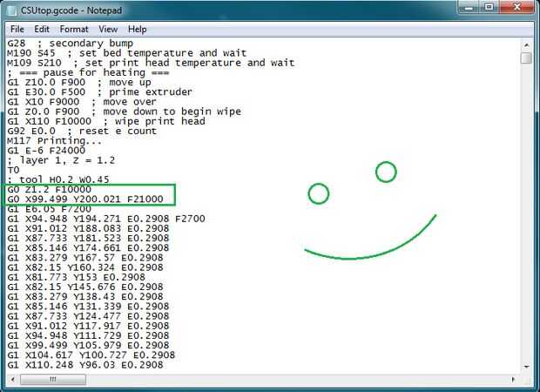Image resolution: width=540 pixels, height=392 pixels.
Task: Click the vertical scrollbar up arrow
Action: click(x=526, y=45)
